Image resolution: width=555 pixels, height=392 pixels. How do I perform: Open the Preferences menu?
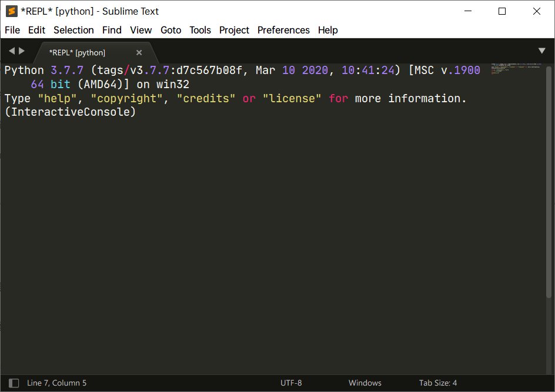[x=283, y=30]
